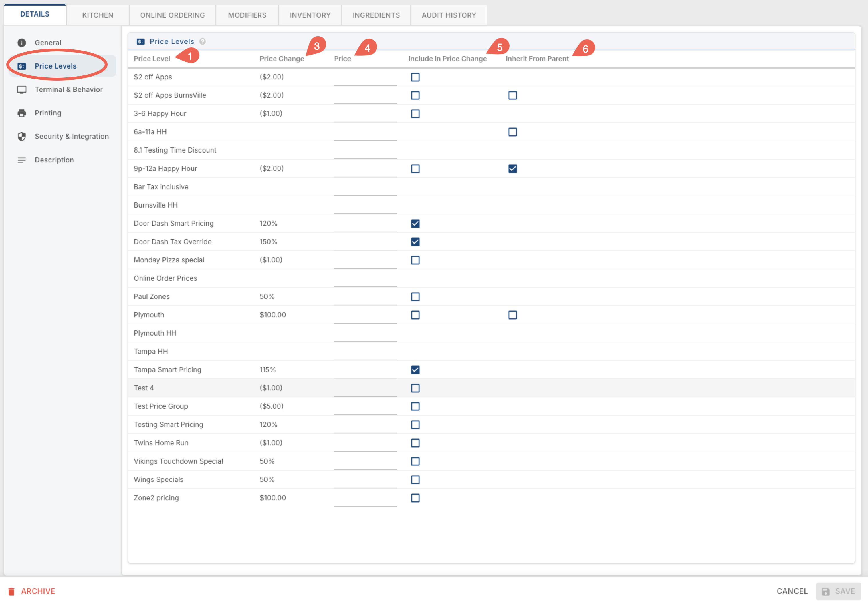Open the Audit History tab
868x606 pixels.
pyautogui.click(x=449, y=15)
